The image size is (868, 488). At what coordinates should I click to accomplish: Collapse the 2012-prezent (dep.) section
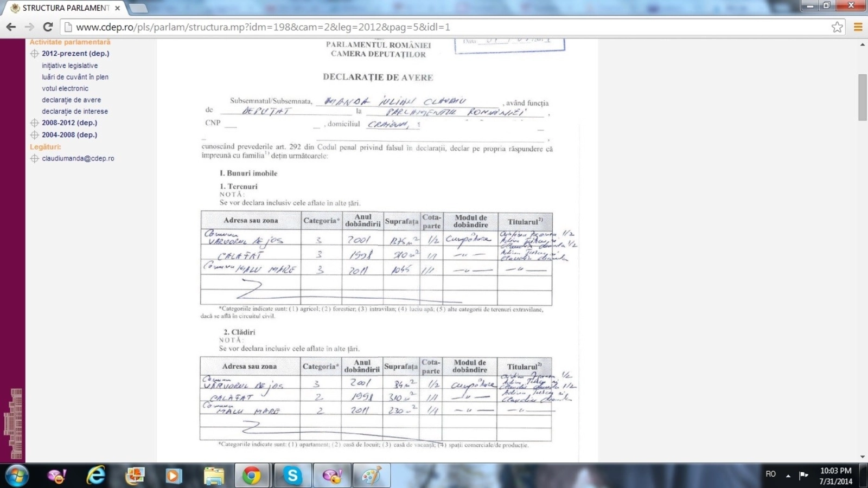(x=35, y=54)
